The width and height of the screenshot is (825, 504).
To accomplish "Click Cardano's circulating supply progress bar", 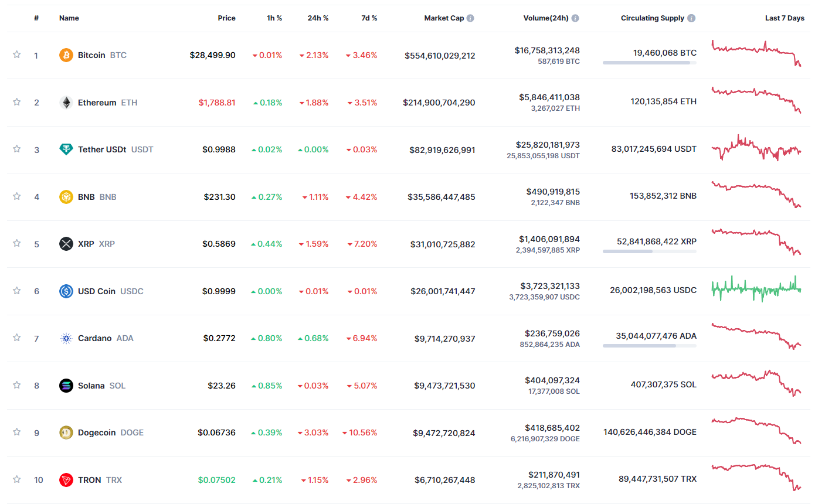I will click(650, 346).
